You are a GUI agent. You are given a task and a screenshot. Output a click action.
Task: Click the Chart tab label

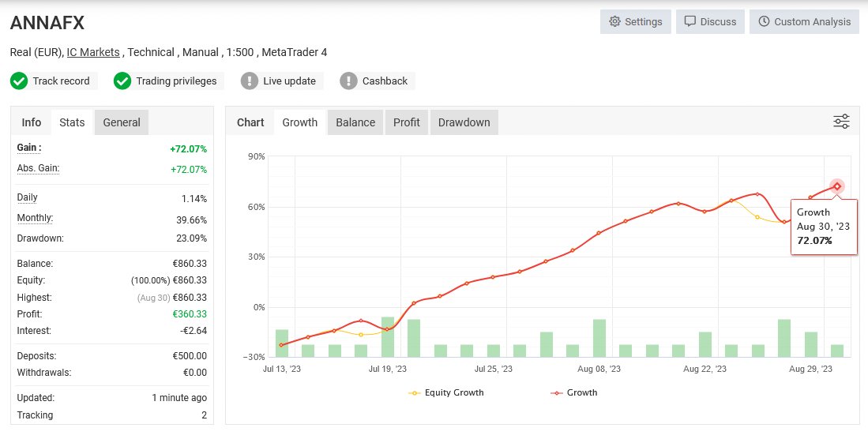250,122
